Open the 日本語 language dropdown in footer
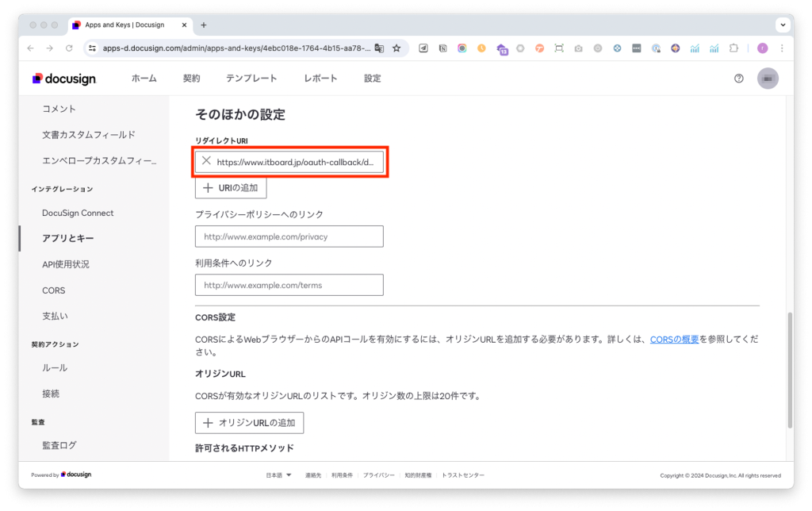Viewport: 812px width, 511px height. point(278,475)
